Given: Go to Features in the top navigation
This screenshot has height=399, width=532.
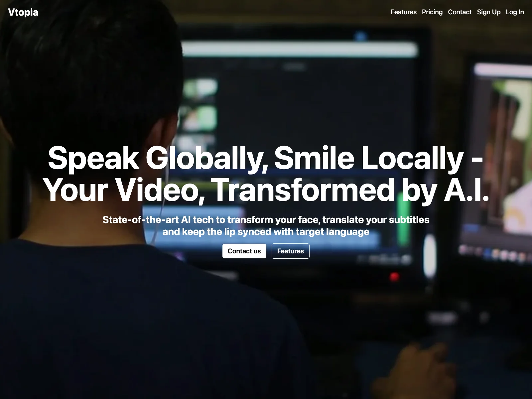Looking at the screenshot, I should (403, 12).
